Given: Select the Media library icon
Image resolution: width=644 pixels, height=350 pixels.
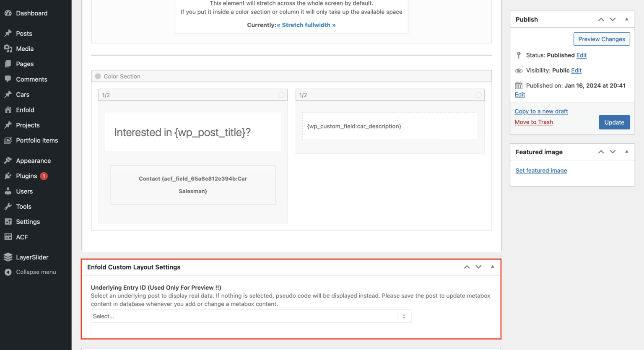Looking at the screenshot, I should (x=8, y=49).
